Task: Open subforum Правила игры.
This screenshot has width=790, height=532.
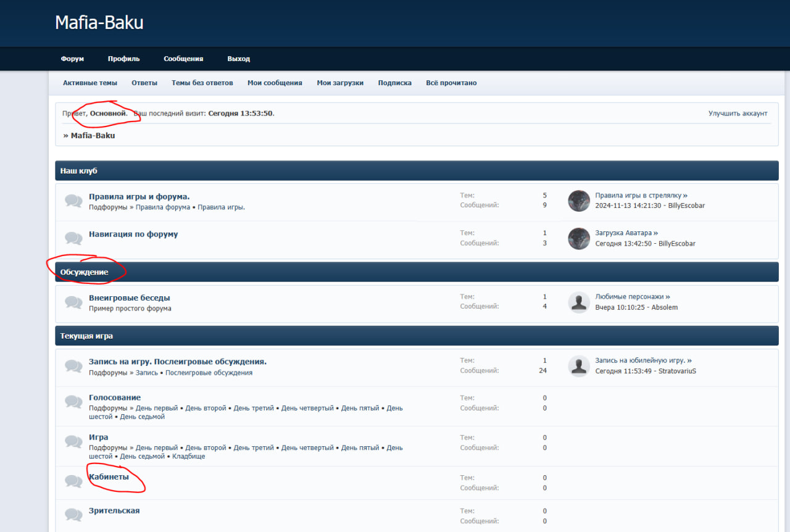Action: click(x=221, y=207)
